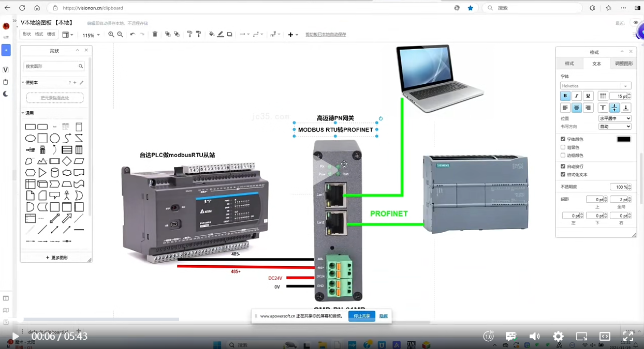Click the delete trash can icon
The height and width of the screenshot is (349, 644).
(x=155, y=35)
